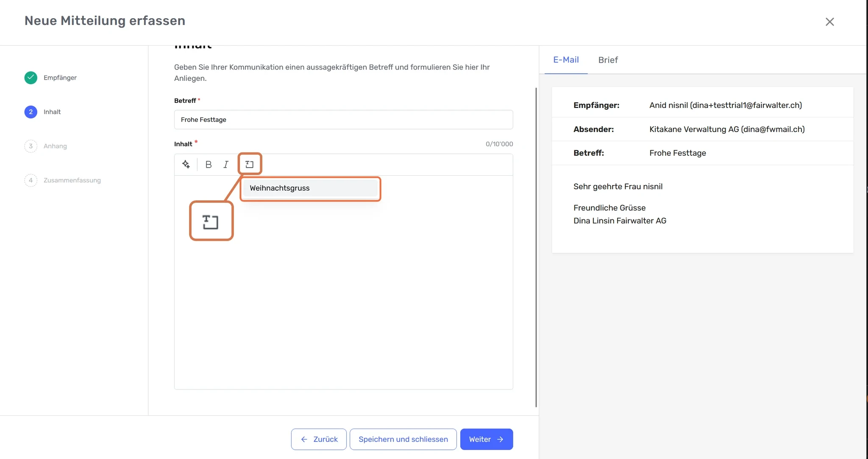Click the 0/10'000 character counter
868x459 pixels.
coord(499,144)
